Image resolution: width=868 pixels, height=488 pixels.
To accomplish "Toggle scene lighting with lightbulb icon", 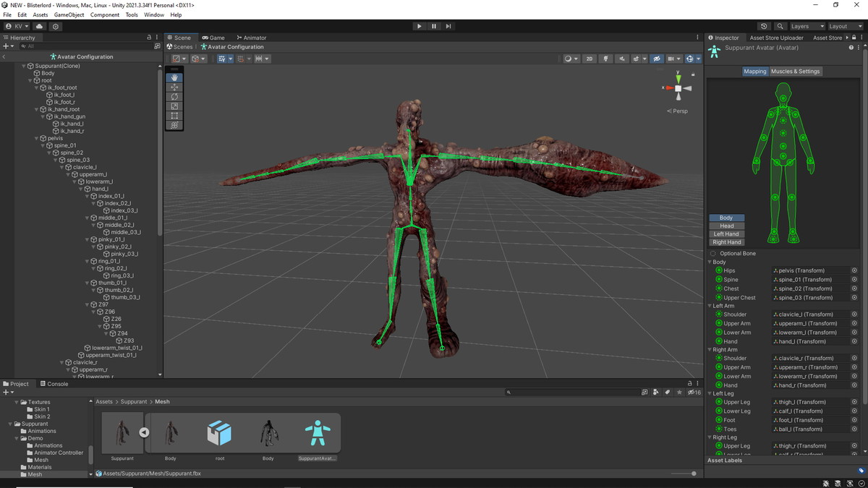I will tap(606, 59).
